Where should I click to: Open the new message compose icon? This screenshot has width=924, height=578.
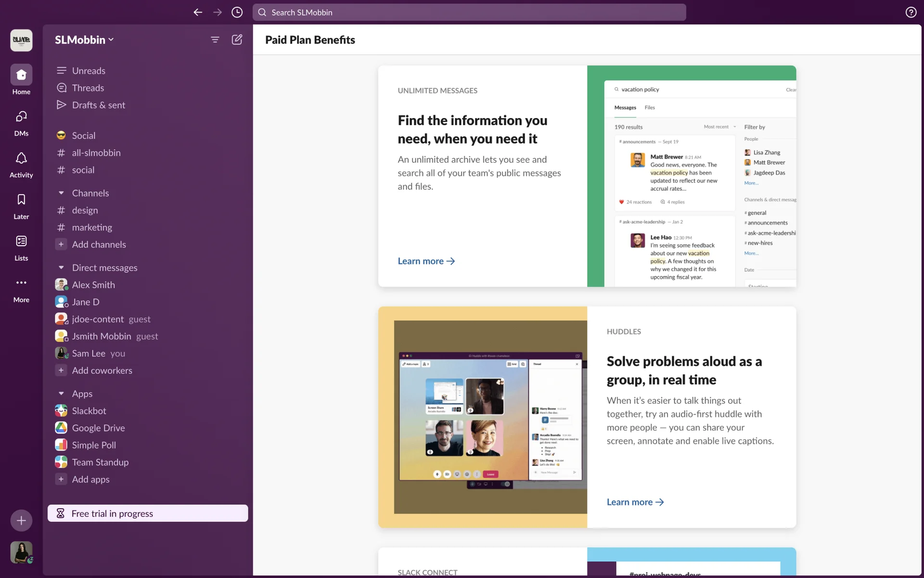tap(237, 39)
